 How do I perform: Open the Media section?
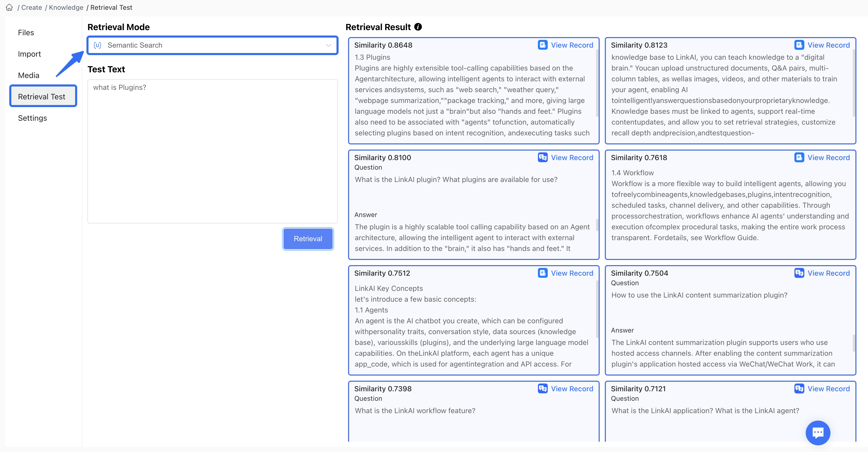click(29, 75)
